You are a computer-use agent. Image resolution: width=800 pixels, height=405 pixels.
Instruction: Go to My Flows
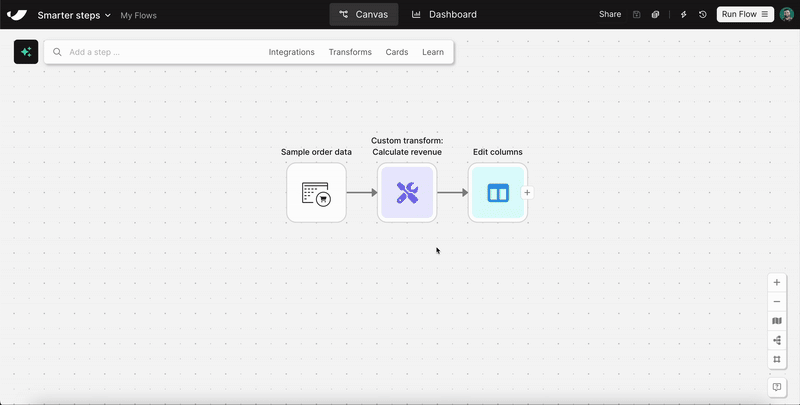pyautogui.click(x=138, y=16)
